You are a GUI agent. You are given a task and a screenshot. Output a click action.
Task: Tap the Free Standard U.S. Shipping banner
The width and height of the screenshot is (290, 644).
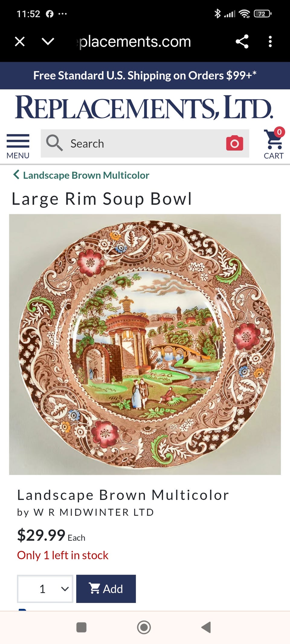coord(145,75)
